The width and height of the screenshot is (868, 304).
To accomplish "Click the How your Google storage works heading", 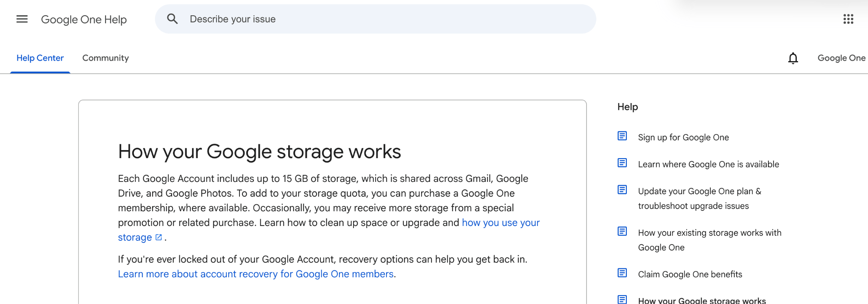I will (259, 152).
